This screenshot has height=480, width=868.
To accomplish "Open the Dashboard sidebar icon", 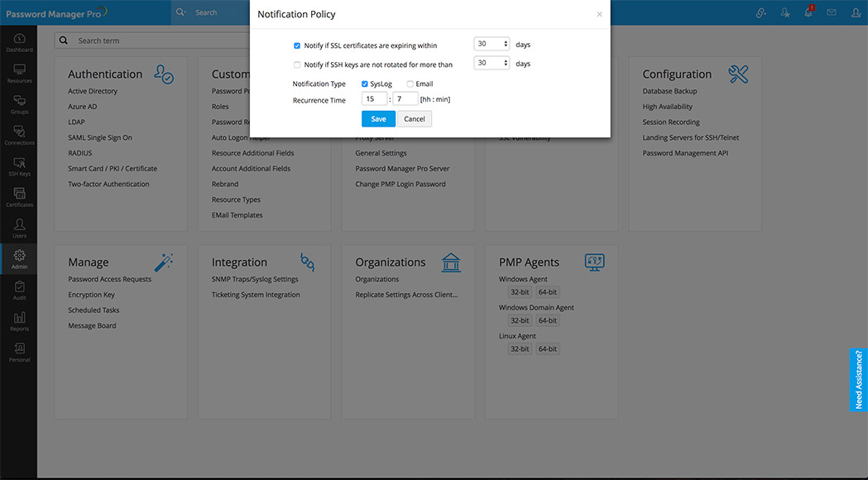I will (x=19, y=43).
